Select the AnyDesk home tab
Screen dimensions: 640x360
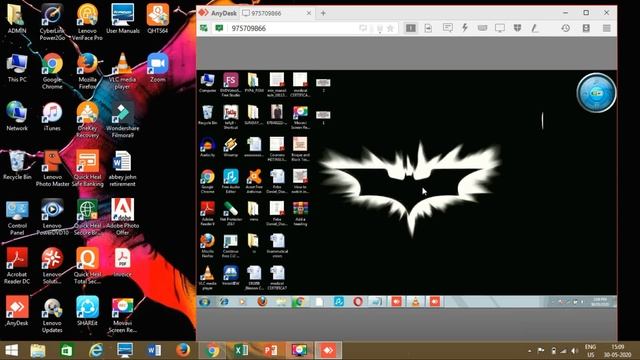tap(218, 13)
